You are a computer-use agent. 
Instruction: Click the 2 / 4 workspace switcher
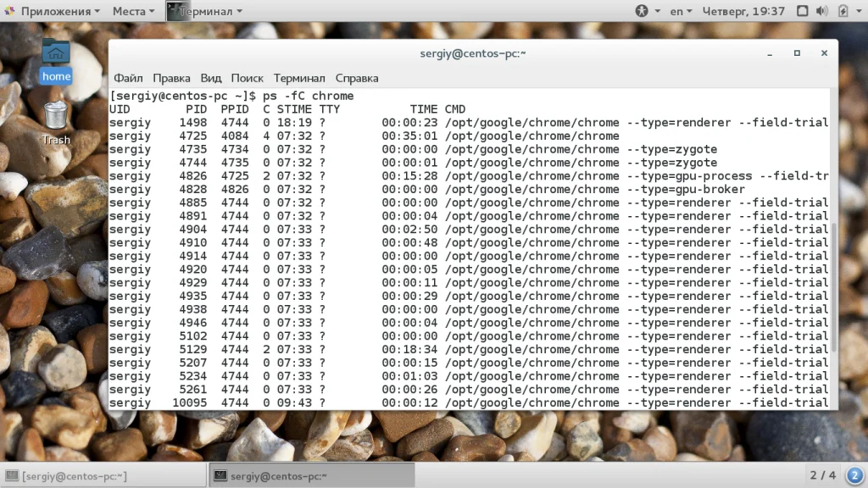(x=822, y=475)
